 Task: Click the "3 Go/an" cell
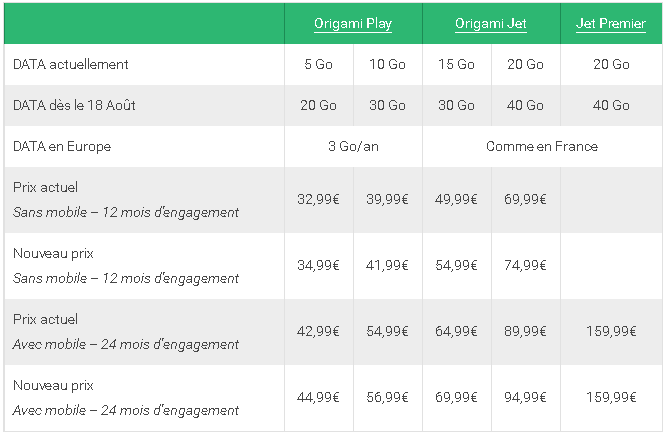point(353,146)
